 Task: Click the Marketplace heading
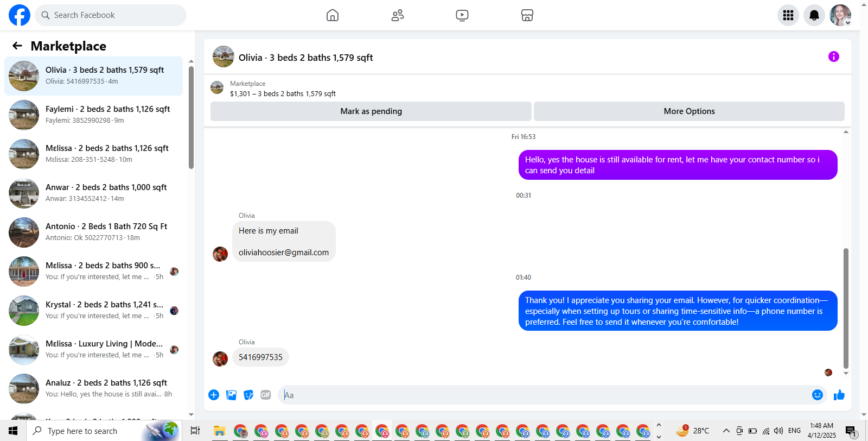pos(68,46)
